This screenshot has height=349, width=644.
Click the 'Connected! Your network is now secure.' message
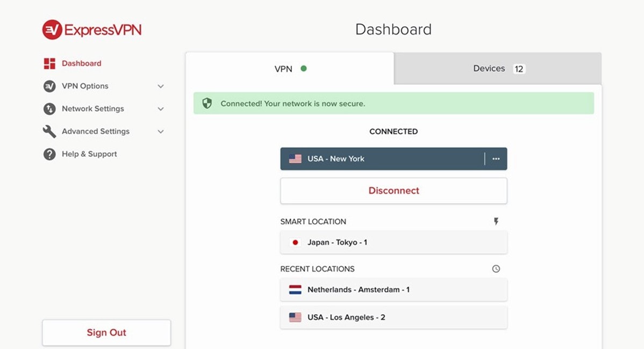[293, 104]
